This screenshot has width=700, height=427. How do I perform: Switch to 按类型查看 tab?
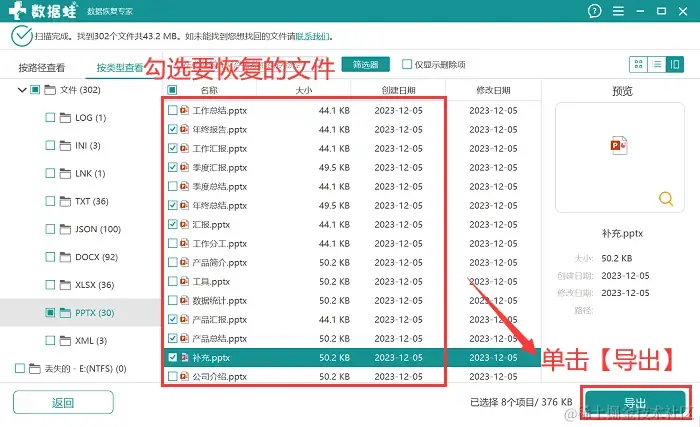coord(120,68)
